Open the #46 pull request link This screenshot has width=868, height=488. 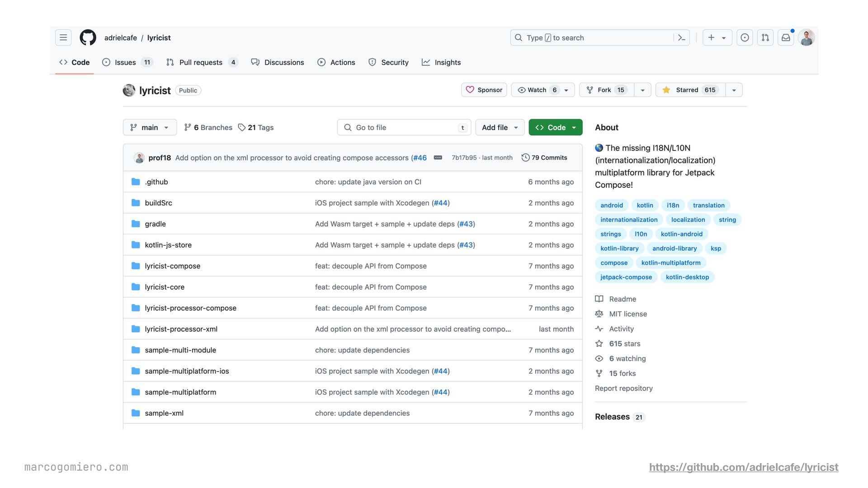pos(420,158)
